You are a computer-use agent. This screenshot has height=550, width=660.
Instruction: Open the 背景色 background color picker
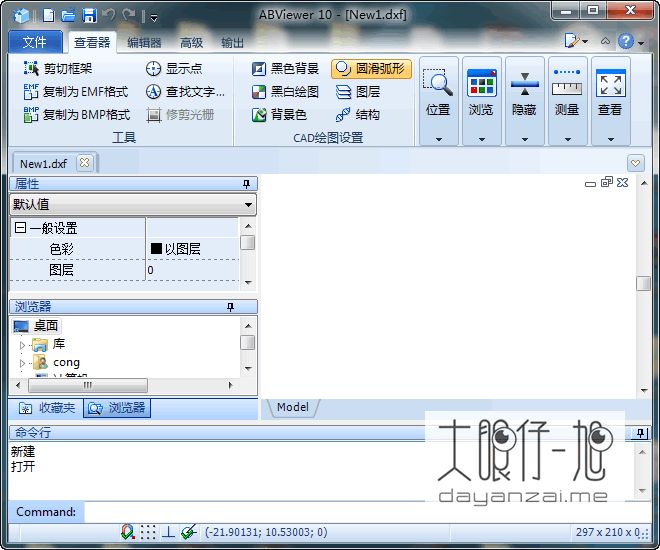pyautogui.click(x=279, y=114)
